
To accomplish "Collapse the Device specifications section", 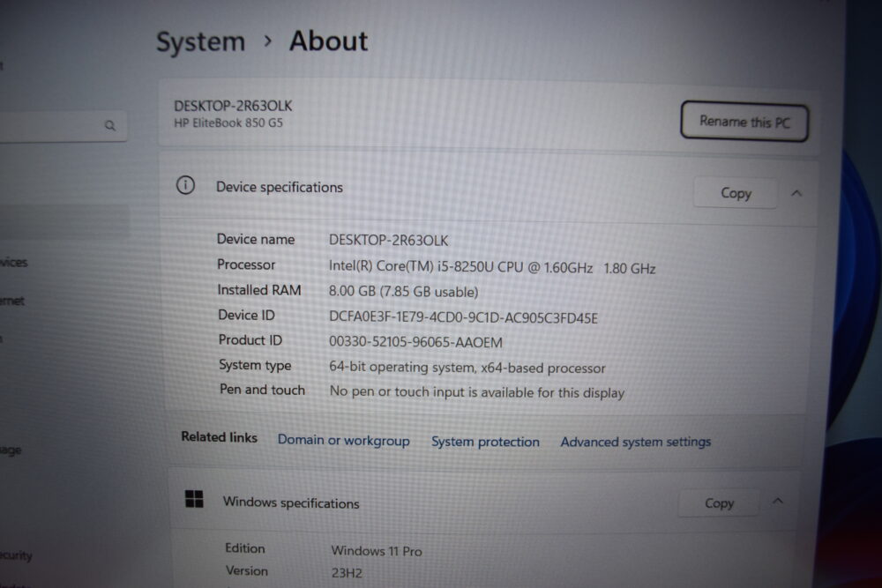I will coord(796,193).
